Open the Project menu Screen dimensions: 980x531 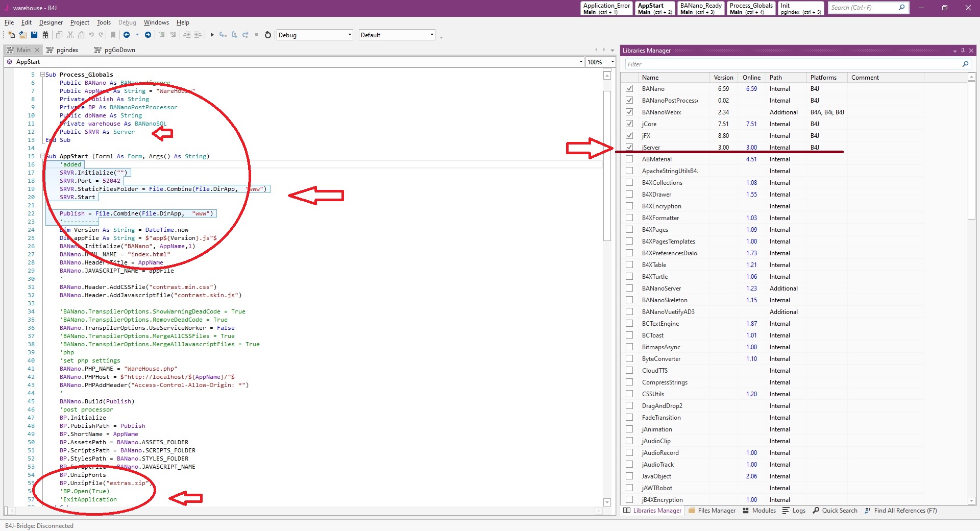80,22
